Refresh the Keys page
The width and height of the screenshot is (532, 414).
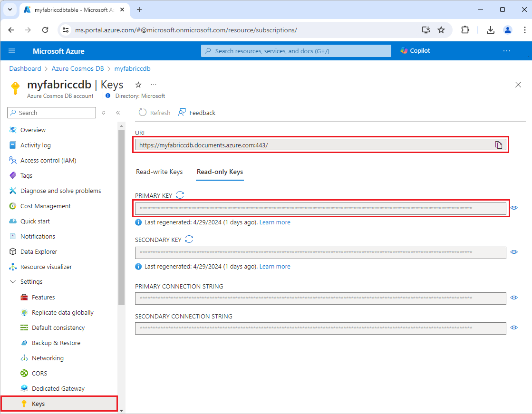pos(154,113)
